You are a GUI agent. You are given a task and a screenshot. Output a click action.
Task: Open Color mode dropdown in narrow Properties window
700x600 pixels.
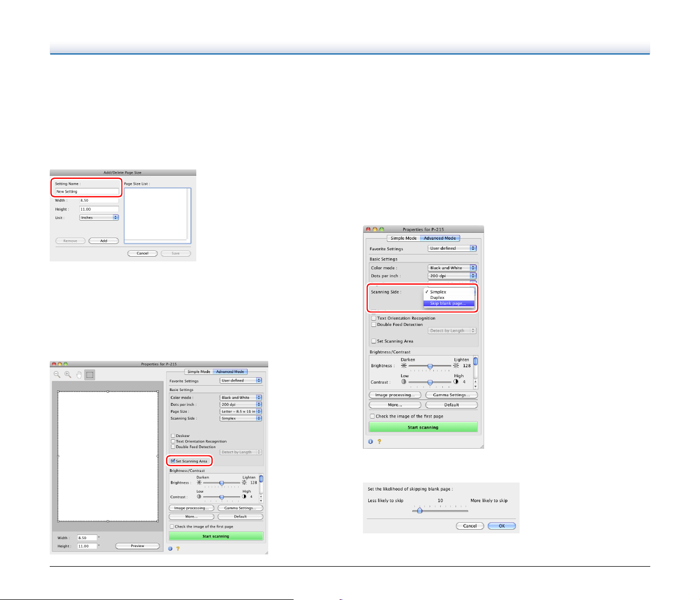452,268
